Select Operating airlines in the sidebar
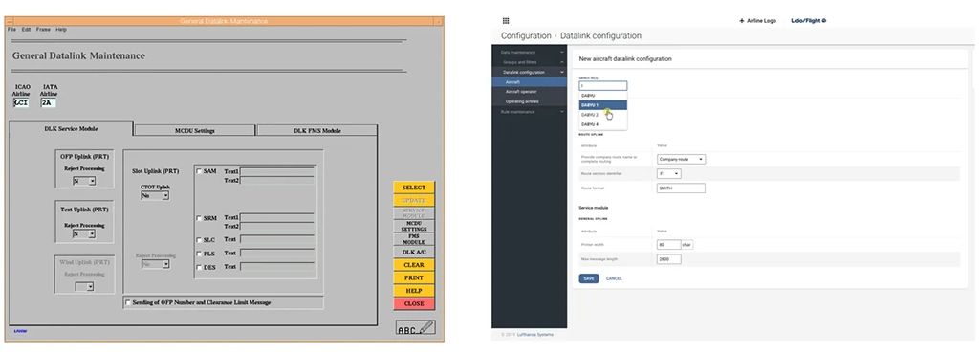The image size is (980, 354). click(530, 101)
